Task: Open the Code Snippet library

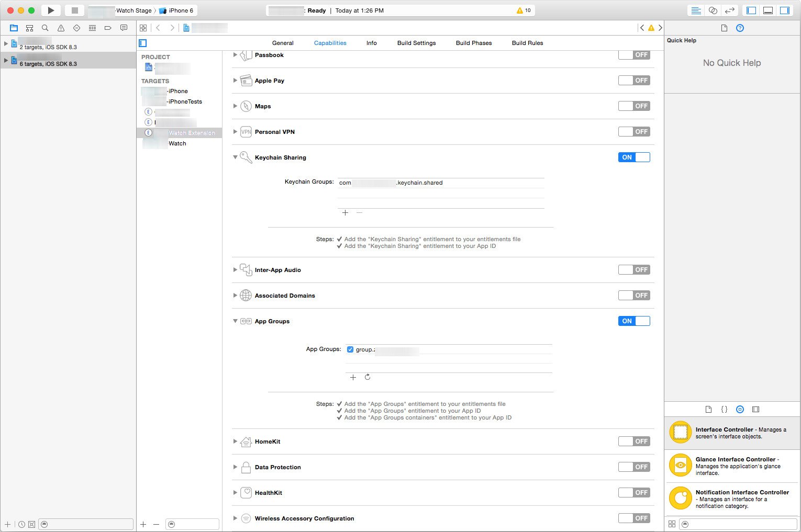Action: pyautogui.click(x=724, y=410)
